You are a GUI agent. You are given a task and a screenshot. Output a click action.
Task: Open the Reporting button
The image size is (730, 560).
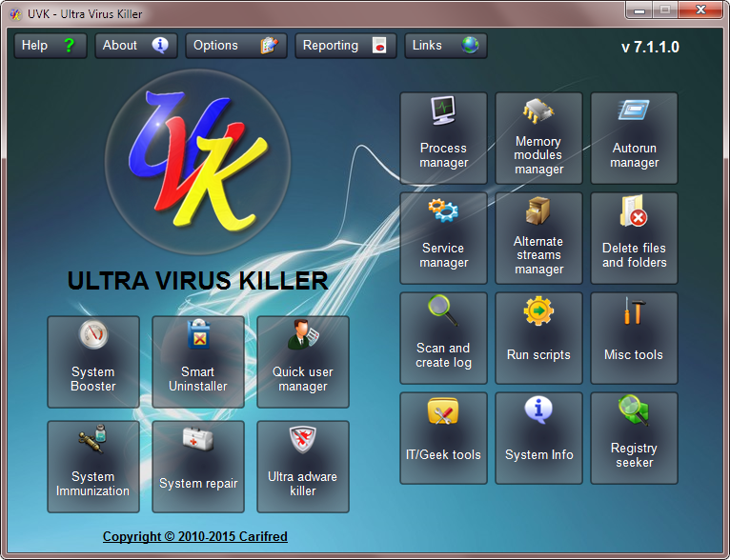coord(345,46)
